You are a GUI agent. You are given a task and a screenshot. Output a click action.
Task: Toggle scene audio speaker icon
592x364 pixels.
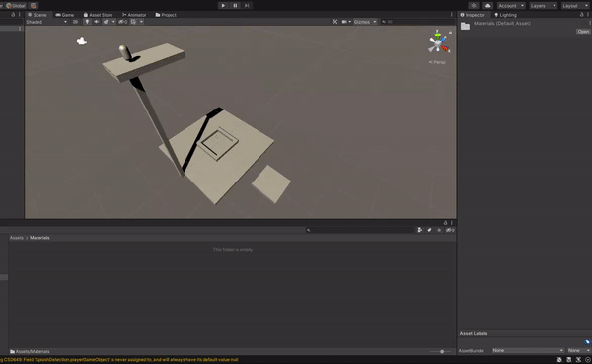tap(97, 22)
